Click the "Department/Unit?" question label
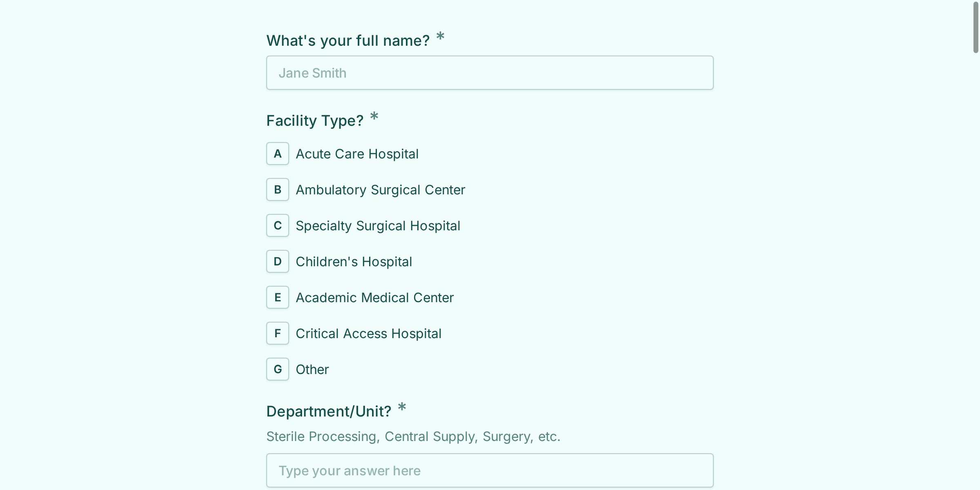The width and height of the screenshot is (980, 490). point(329,412)
